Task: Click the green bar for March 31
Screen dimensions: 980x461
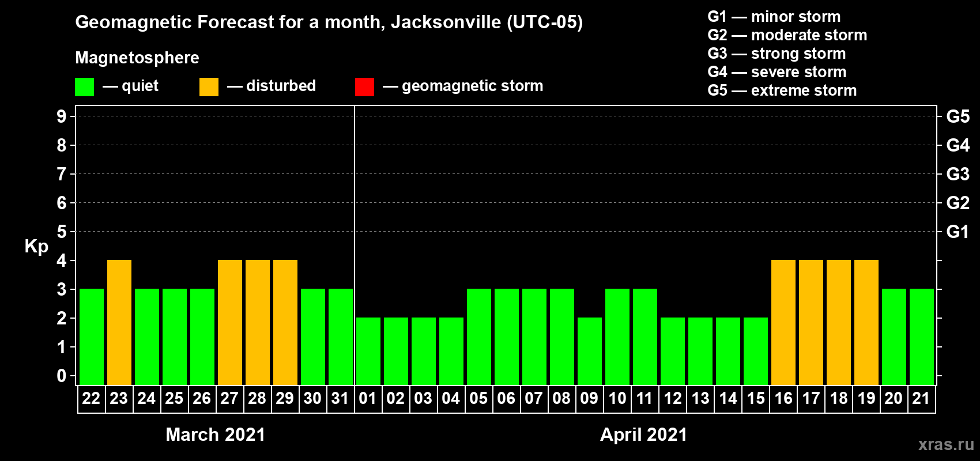Action: coord(341,337)
